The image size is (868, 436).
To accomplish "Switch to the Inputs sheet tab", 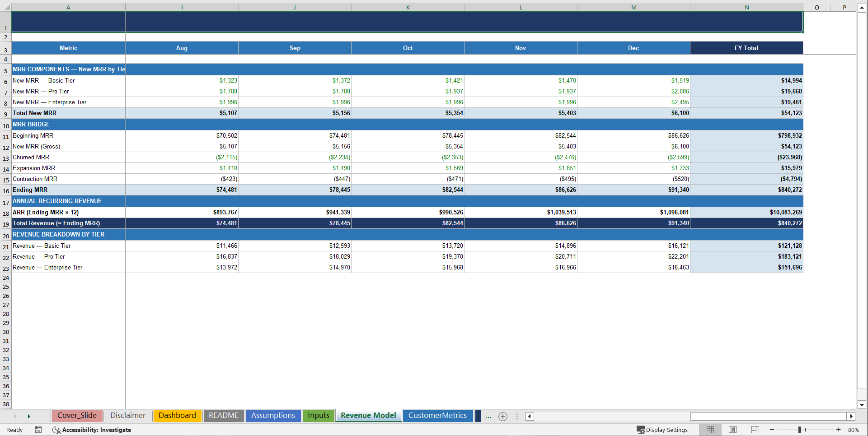I will (319, 416).
